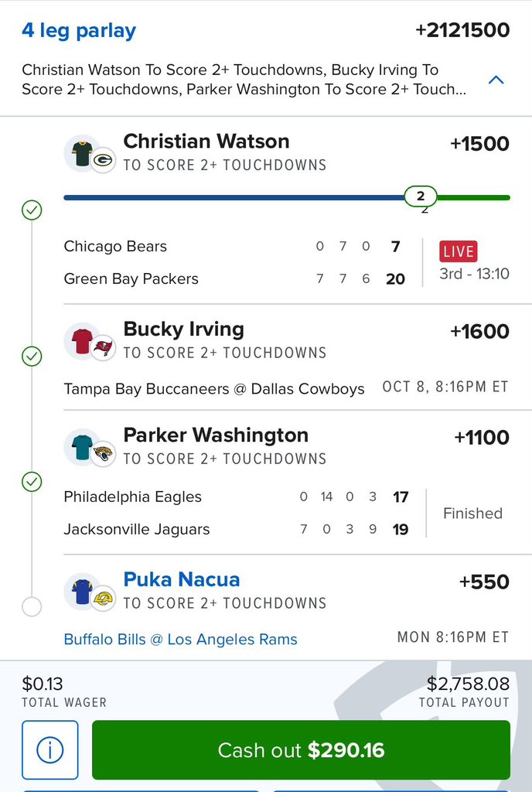The image size is (532, 792).
Task: Click the empty Puka Nacua status circle
Action: coord(32,606)
